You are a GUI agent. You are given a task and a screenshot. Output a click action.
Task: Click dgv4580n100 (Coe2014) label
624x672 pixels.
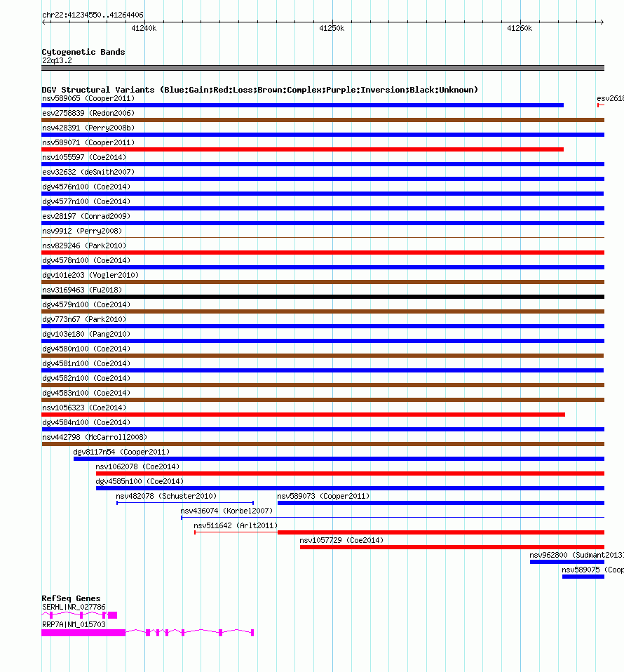pyautogui.click(x=86, y=349)
